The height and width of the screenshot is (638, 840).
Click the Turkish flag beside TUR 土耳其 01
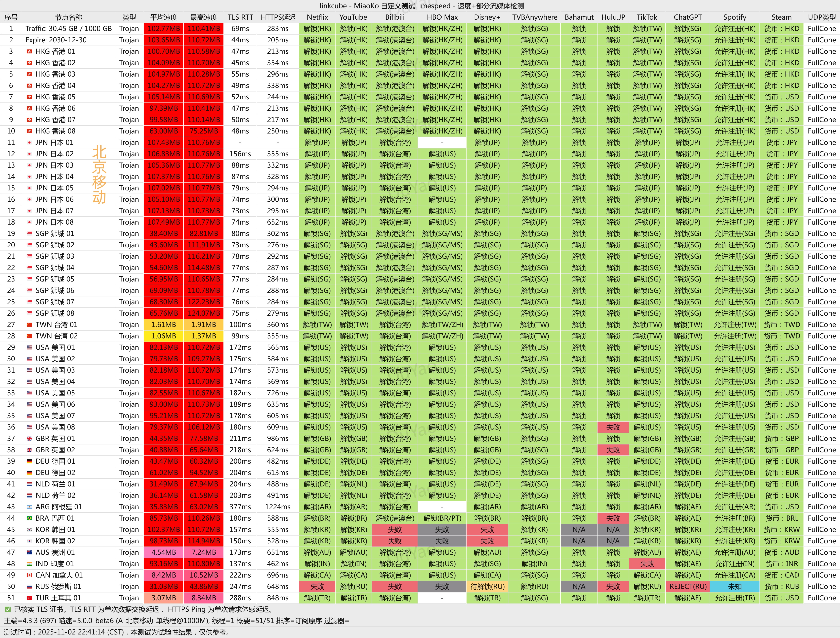pyautogui.click(x=29, y=598)
